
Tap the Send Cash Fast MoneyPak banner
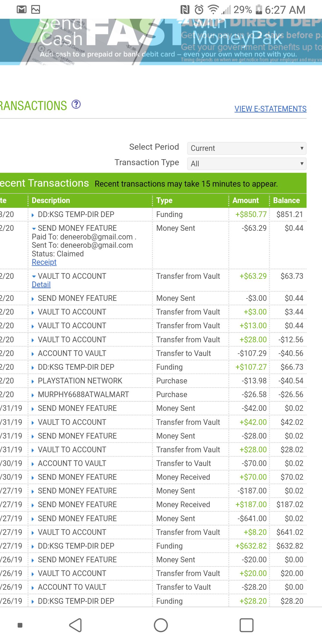pyautogui.click(x=161, y=42)
